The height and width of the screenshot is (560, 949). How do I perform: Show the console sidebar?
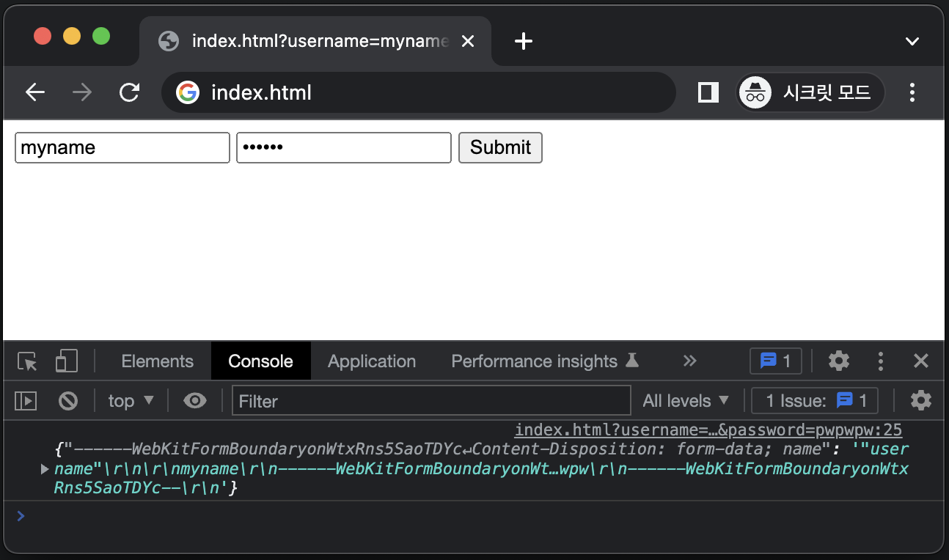[x=26, y=401]
